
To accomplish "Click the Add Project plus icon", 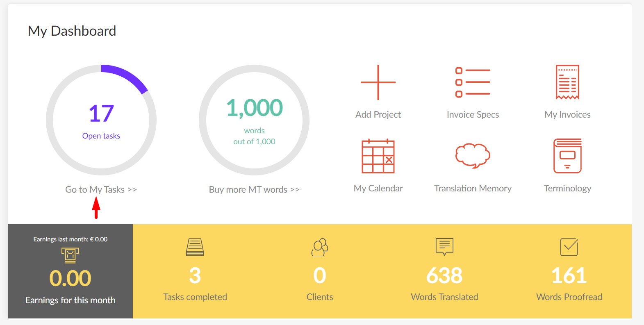I will click(378, 82).
